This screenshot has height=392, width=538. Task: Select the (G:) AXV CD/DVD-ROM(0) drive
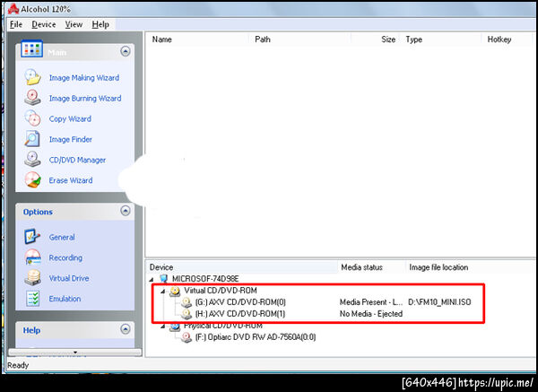[x=240, y=302]
